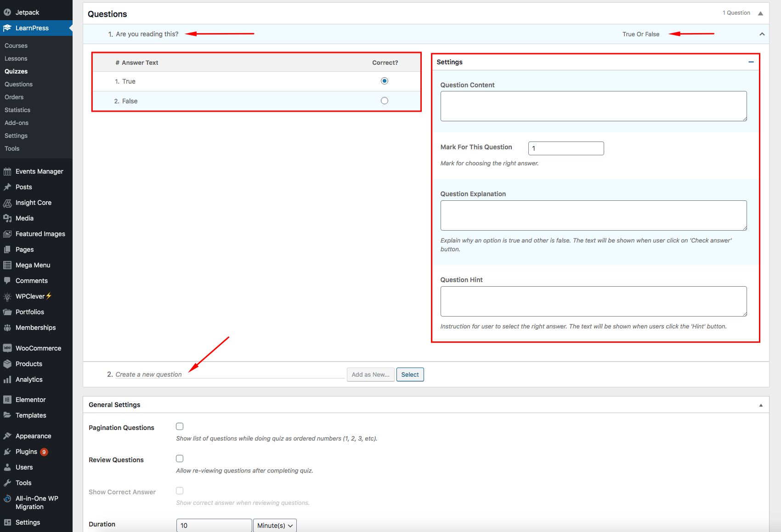Viewport: 781px width, 532px height.
Task: Click the 'True' answer text
Action: coord(129,81)
